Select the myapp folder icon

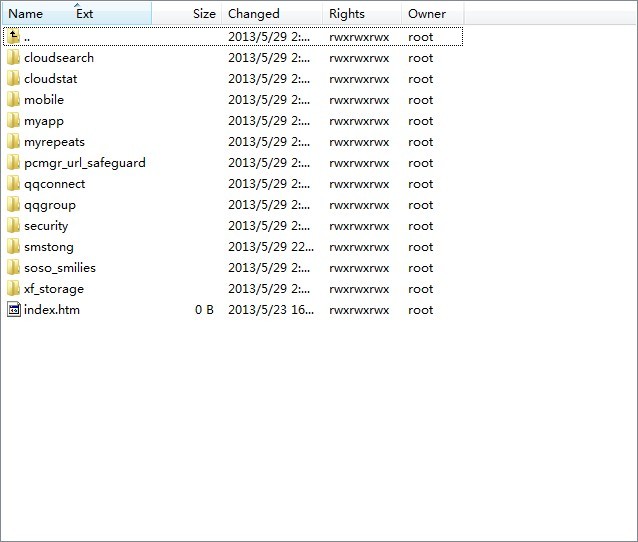tap(13, 121)
